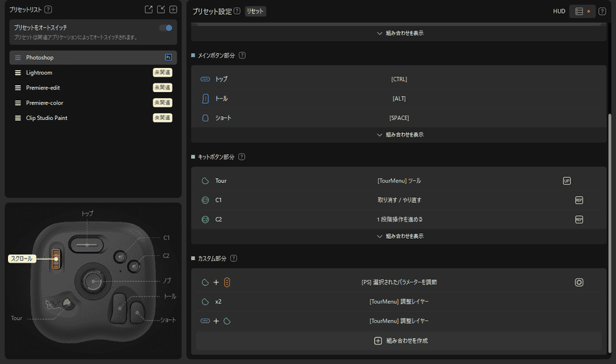616x364 pixels.
Task: Click the REP badge on the C2 row
Action: pos(579,219)
